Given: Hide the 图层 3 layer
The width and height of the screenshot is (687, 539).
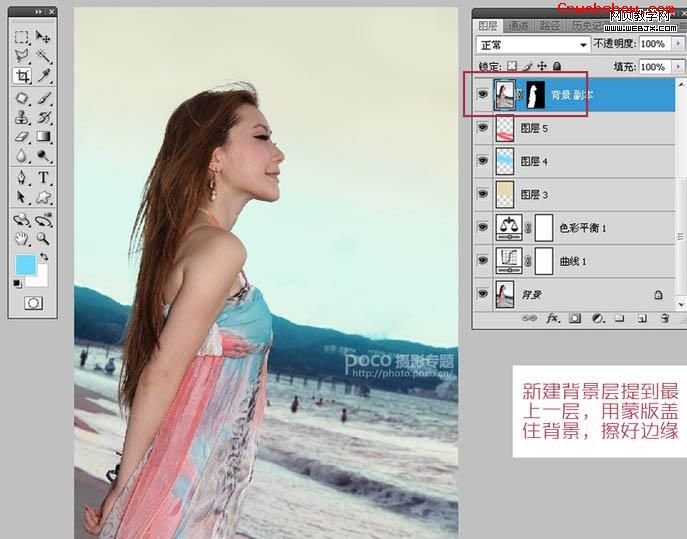Looking at the screenshot, I should click(x=483, y=194).
